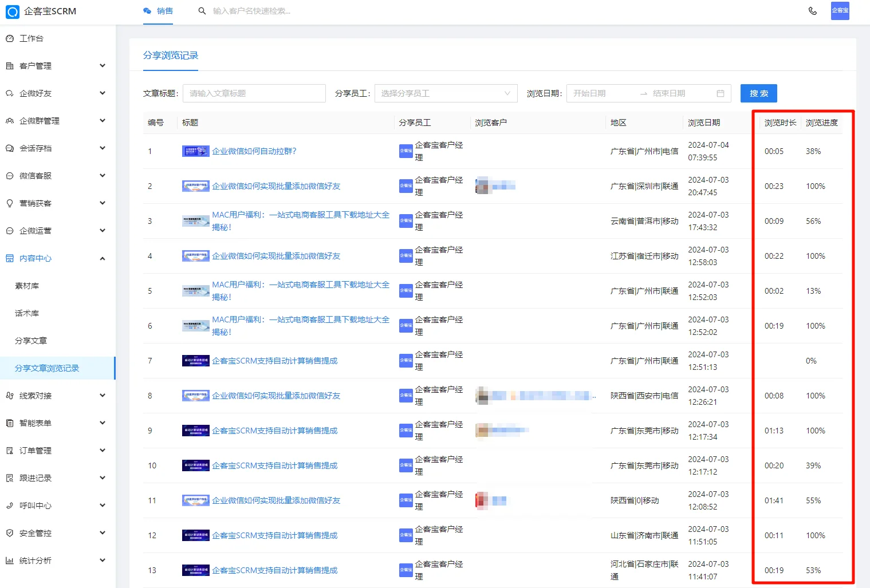The height and width of the screenshot is (588, 870).
Task: Click the 跟进记录 sidebar icon
Action: pos(10,478)
